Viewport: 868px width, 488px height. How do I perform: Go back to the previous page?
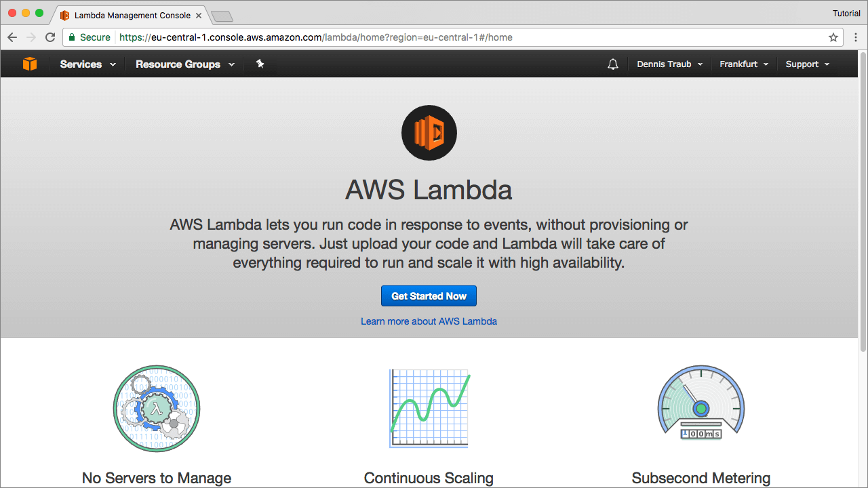point(12,37)
